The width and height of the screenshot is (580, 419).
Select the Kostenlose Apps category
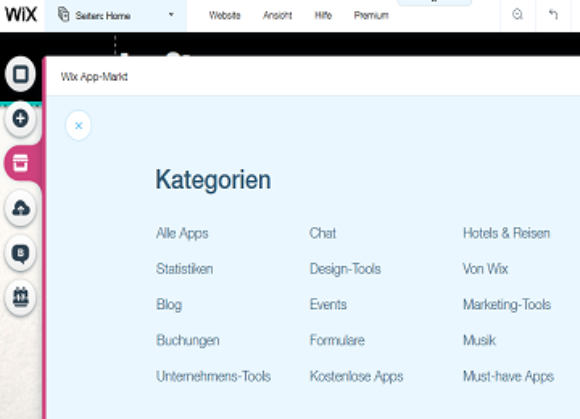pos(356,376)
